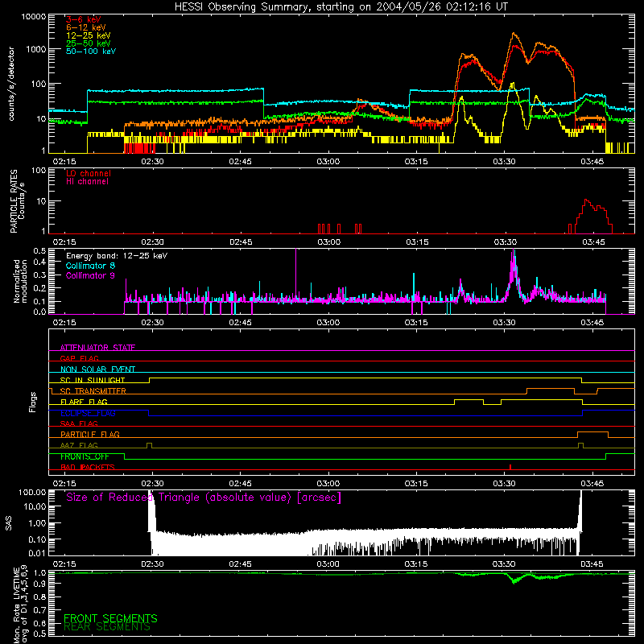Click the 'SC TRANSMITTER' flag label
Image resolution: width=644 pixels, height=644 pixels.
coord(93,391)
